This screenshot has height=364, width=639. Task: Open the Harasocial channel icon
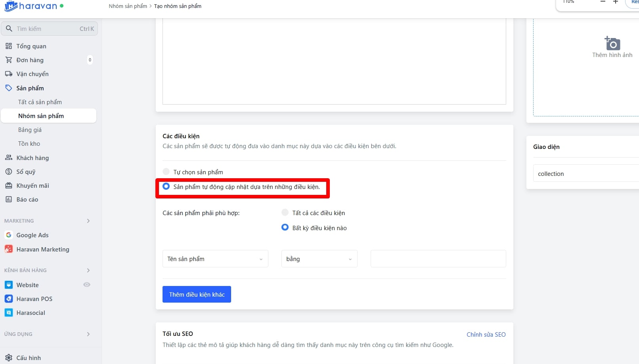pos(9,313)
